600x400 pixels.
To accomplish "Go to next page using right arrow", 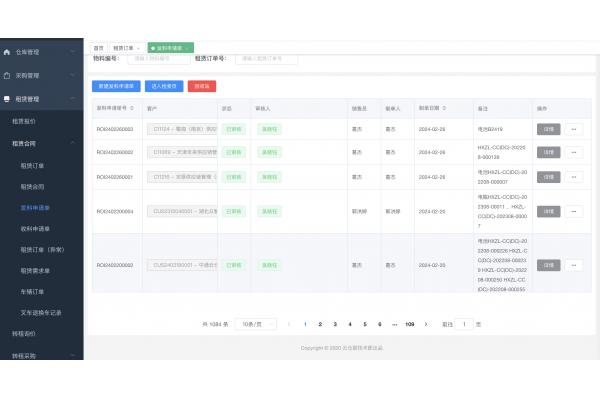I will point(426,324).
